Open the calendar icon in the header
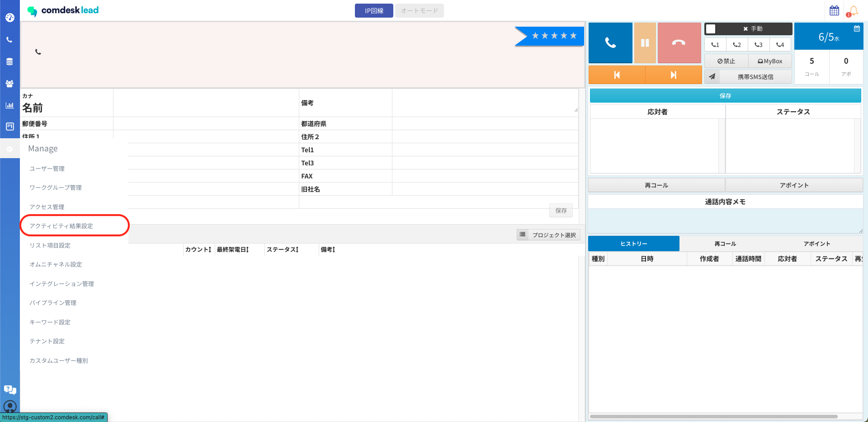This screenshot has height=422, width=868. [x=834, y=10]
